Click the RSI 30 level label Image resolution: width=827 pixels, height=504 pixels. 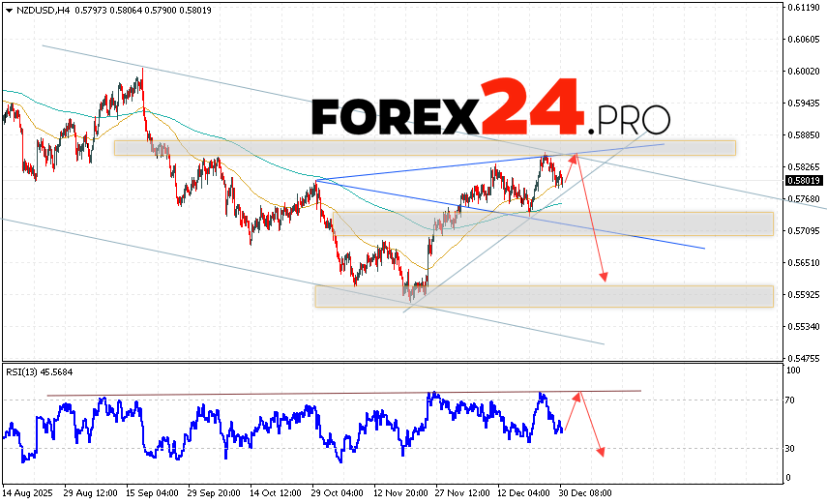pos(791,448)
